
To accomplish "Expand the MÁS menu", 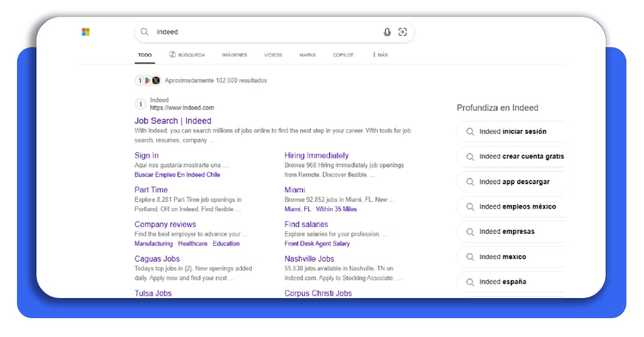I will tap(380, 55).
